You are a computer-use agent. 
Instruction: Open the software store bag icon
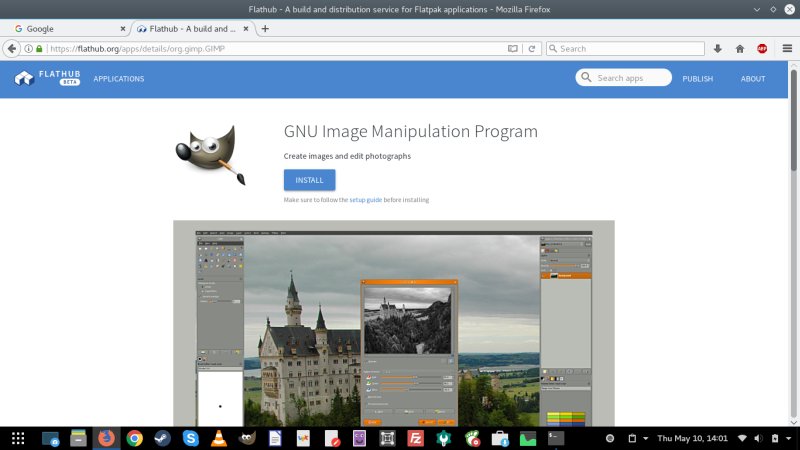pos(500,438)
